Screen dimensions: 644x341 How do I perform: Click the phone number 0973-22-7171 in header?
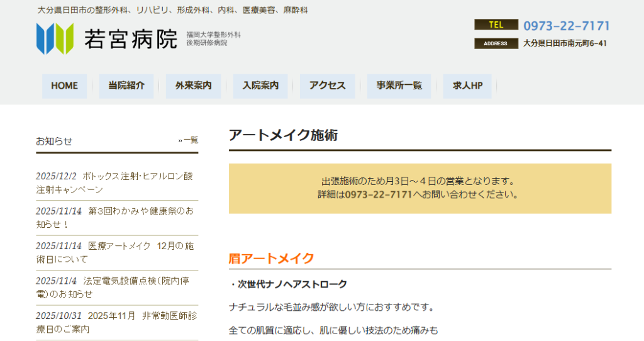tap(566, 26)
